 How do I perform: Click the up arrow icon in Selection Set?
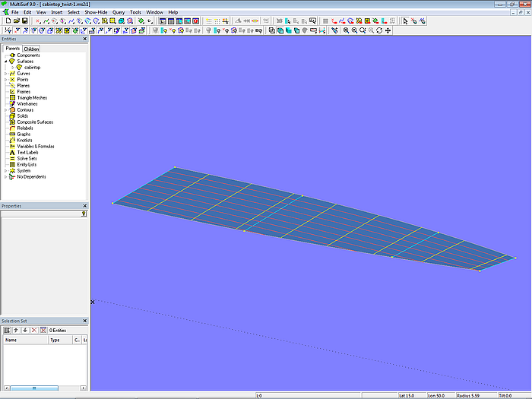[x=16, y=330]
